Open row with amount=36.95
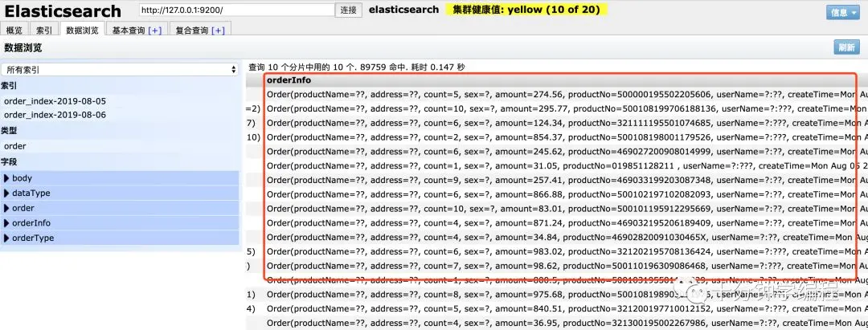This screenshot has height=330, width=868. click(557, 323)
